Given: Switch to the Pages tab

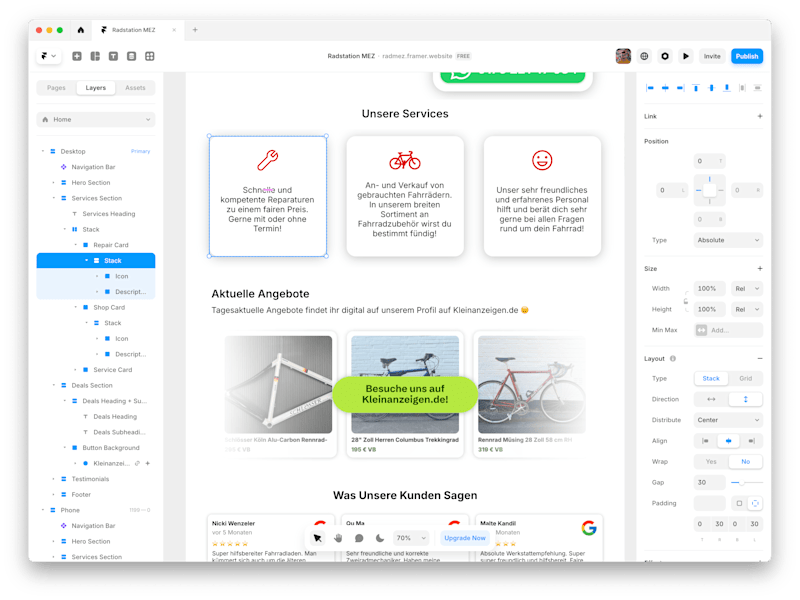Looking at the screenshot, I should 56,88.
